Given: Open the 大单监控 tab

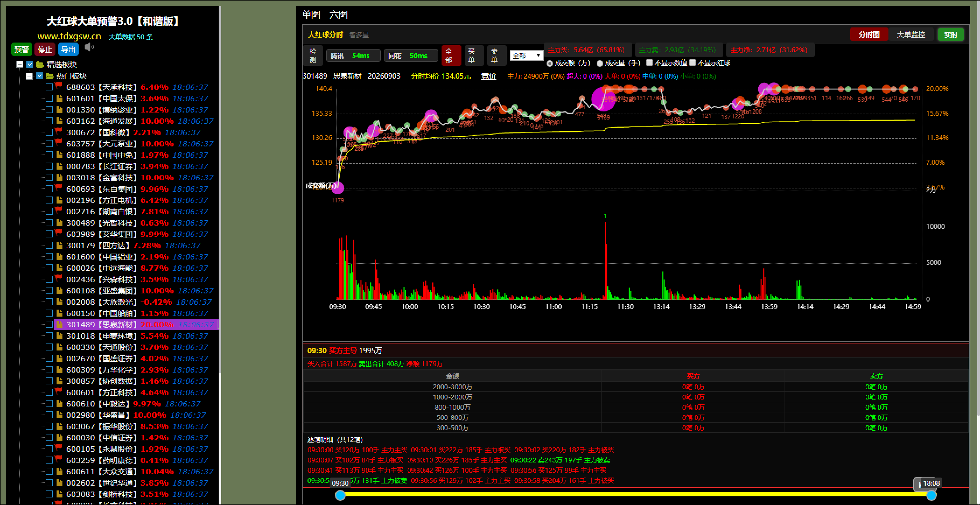Looking at the screenshot, I should pyautogui.click(x=911, y=35).
